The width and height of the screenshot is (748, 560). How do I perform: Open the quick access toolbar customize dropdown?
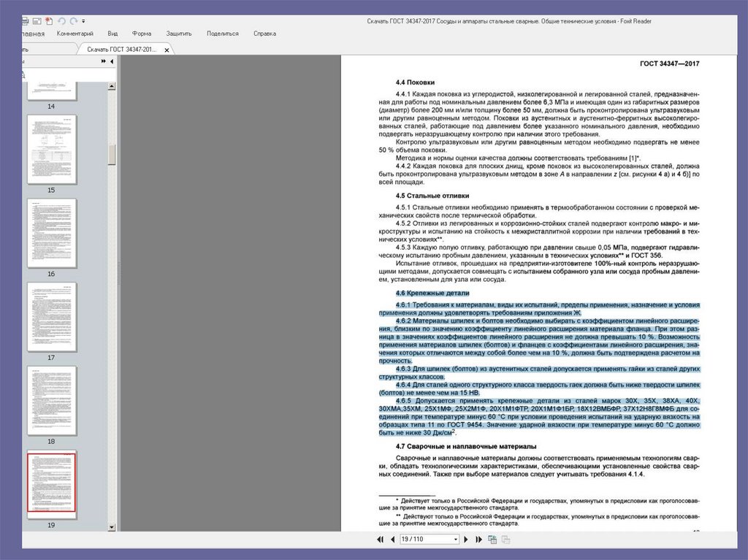pos(83,21)
